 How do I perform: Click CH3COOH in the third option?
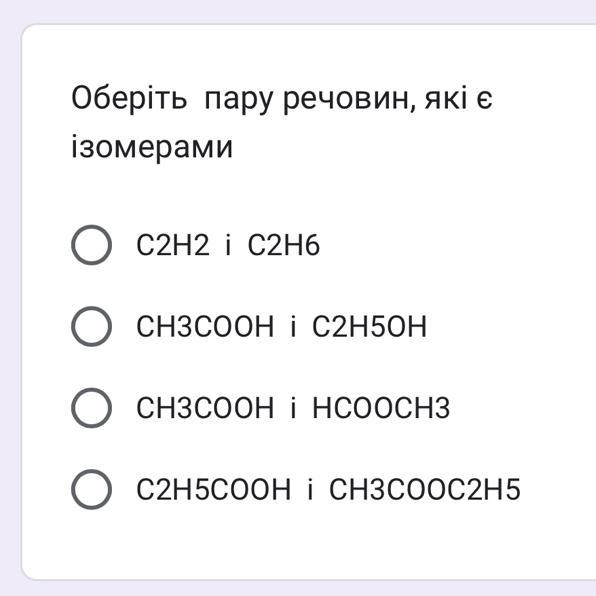coord(205,408)
